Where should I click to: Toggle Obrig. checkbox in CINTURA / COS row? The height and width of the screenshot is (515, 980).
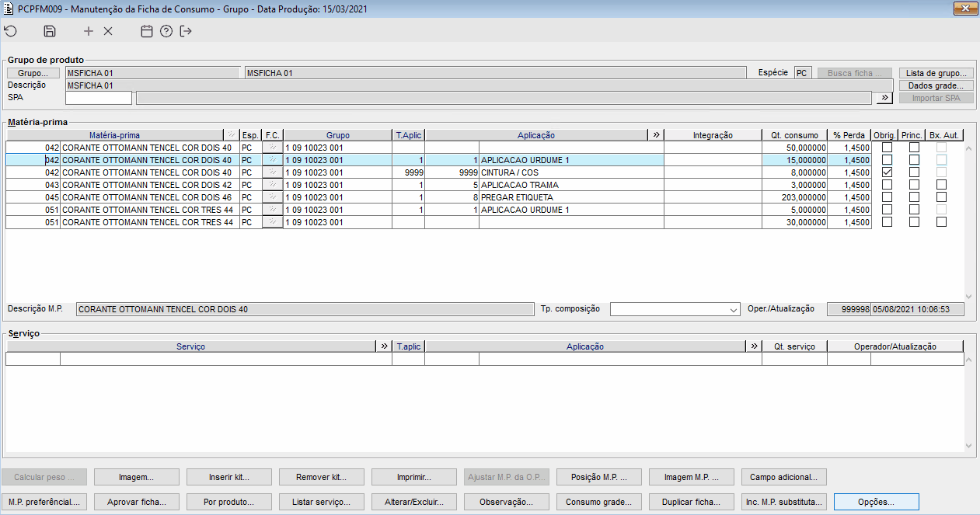887,172
